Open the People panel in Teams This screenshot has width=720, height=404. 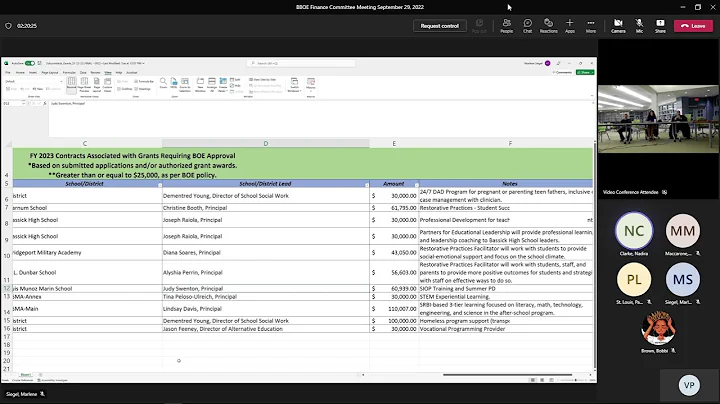tap(506, 26)
